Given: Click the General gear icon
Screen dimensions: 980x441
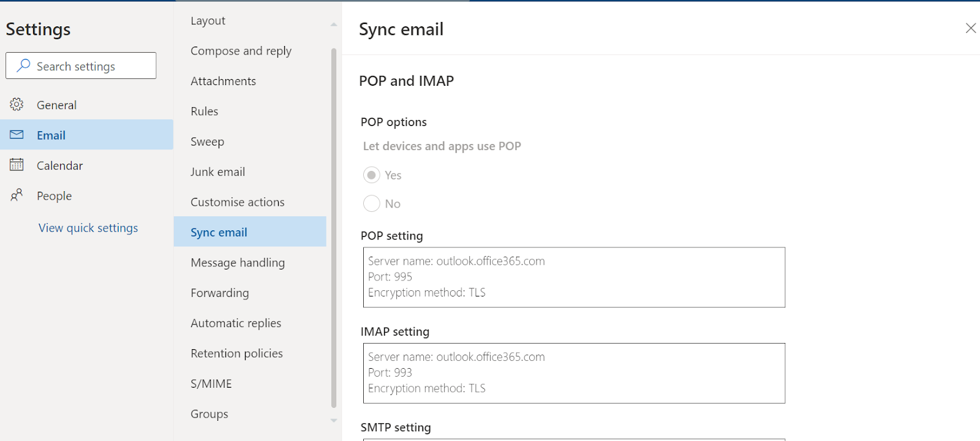Looking at the screenshot, I should point(17,105).
